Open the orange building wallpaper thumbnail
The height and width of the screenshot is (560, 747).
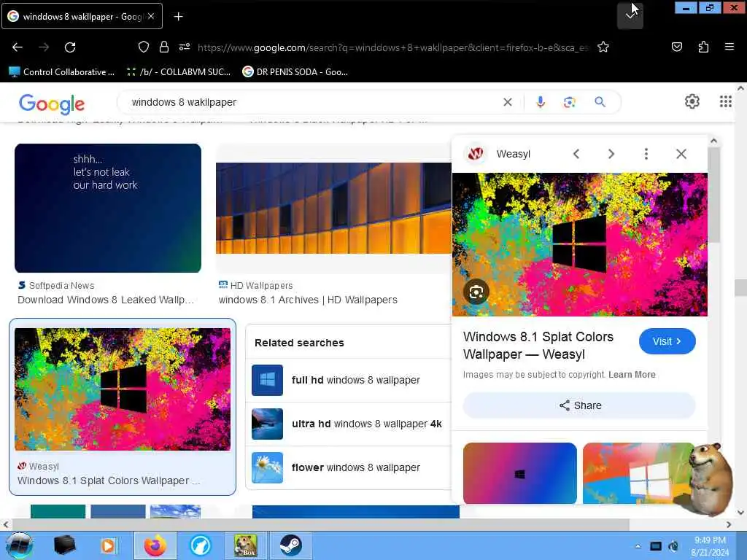click(x=333, y=208)
